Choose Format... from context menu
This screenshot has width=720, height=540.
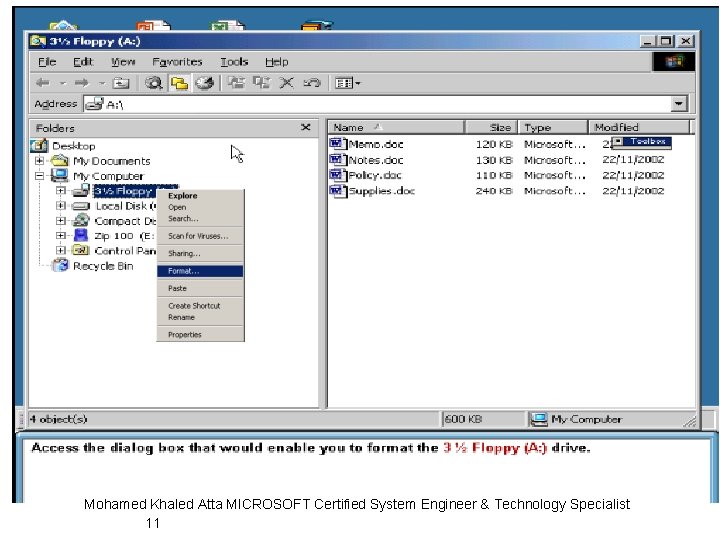point(200,271)
